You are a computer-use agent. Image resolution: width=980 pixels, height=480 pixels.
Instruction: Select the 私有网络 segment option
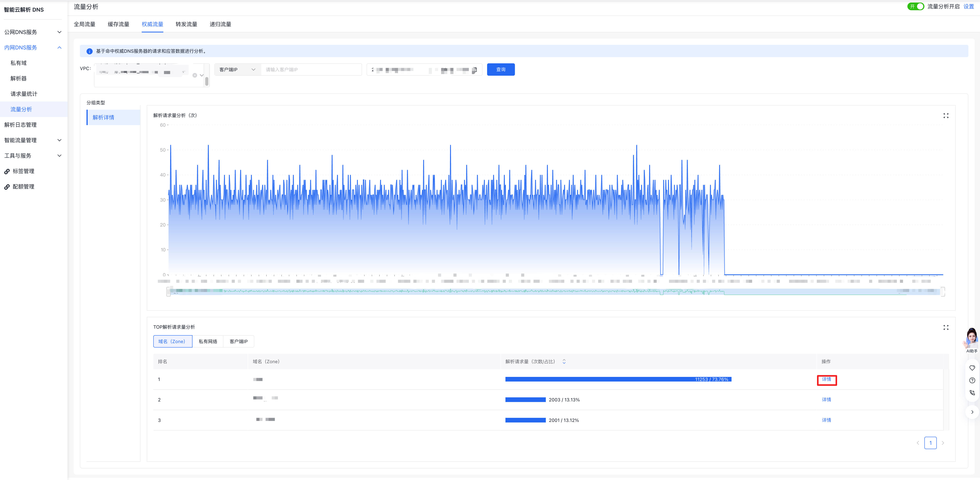[x=208, y=342]
